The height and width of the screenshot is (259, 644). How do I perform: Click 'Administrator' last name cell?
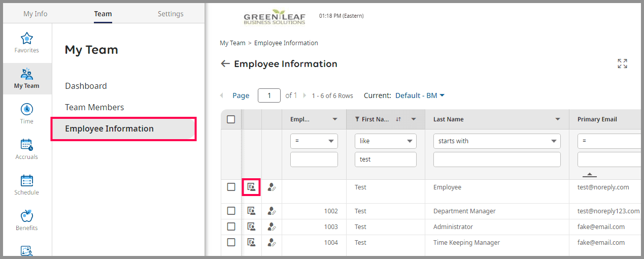453,226
